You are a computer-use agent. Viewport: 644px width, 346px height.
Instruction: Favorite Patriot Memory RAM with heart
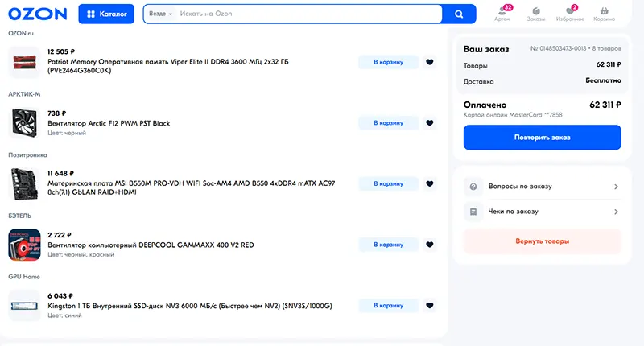(x=430, y=62)
